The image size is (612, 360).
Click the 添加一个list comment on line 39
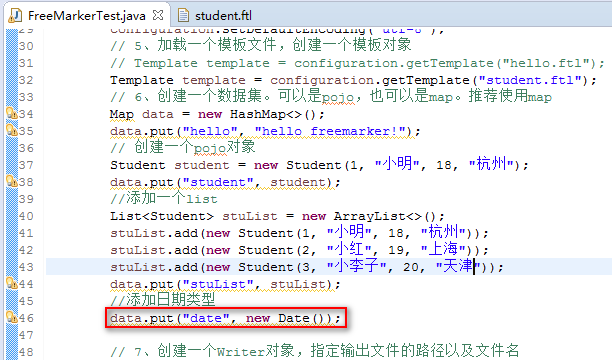(164, 198)
